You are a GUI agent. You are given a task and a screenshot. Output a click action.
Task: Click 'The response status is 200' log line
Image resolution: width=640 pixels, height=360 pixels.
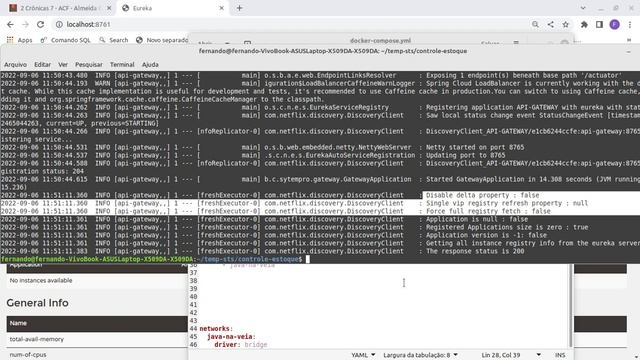pos(475,251)
